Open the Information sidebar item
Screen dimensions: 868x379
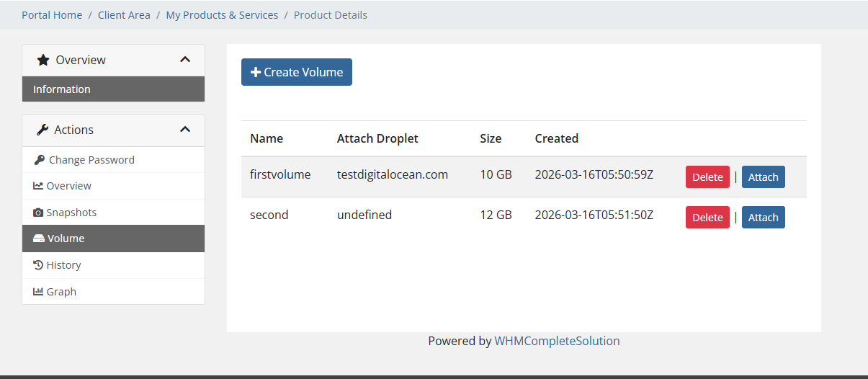pos(62,89)
